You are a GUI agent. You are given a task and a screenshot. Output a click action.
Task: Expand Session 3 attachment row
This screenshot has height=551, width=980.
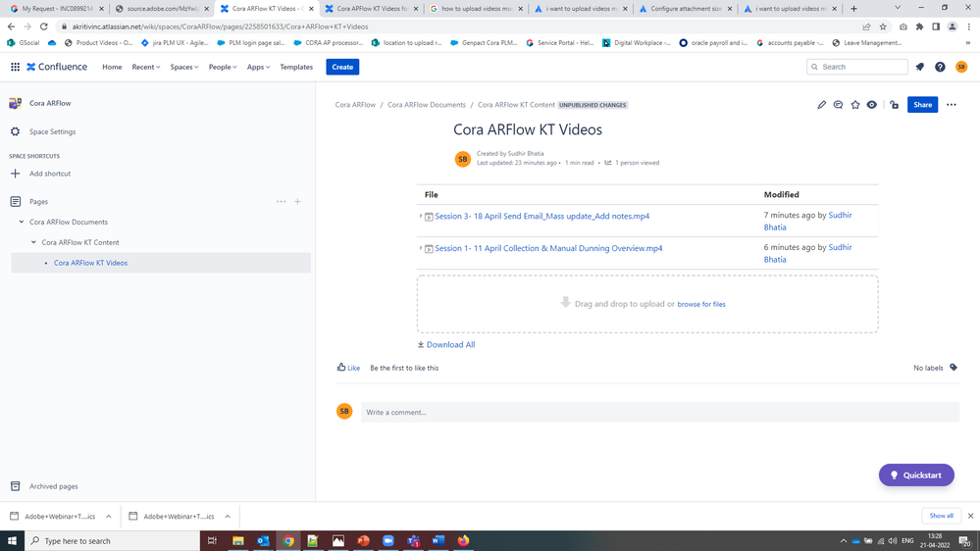click(421, 216)
